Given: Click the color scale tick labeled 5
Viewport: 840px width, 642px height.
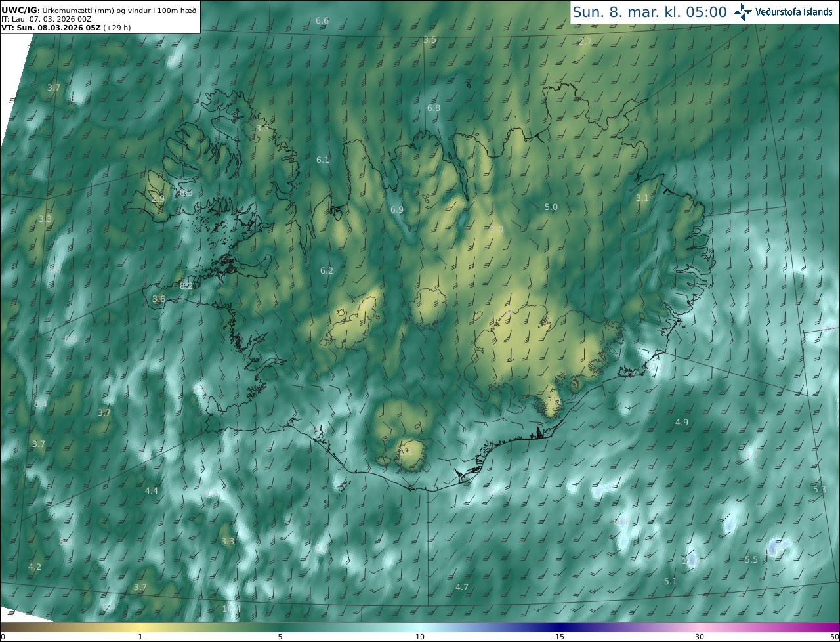Looking at the screenshot, I should 280,637.
